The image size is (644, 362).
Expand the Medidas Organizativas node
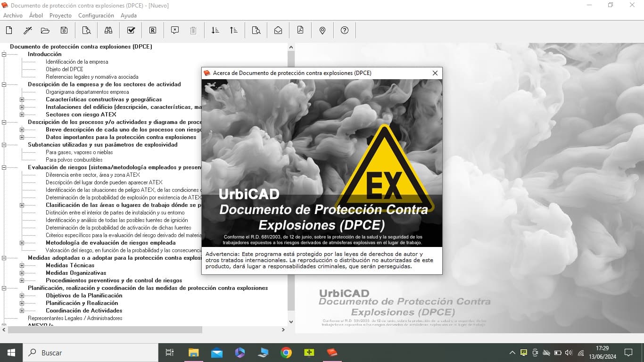(22, 273)
